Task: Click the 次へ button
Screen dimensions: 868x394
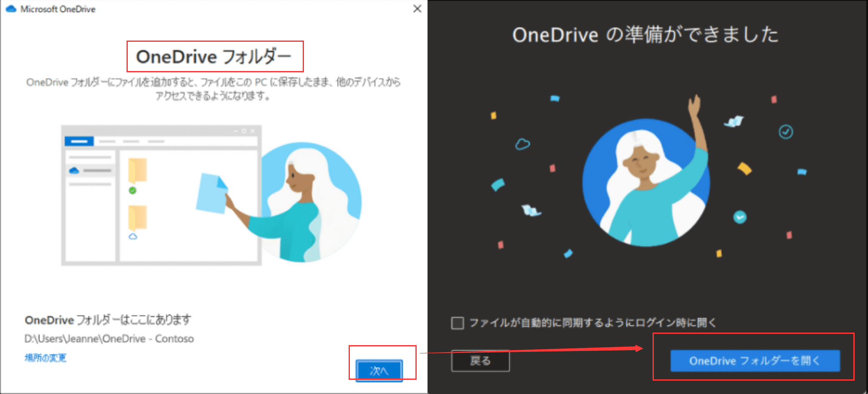Action: [380, 370]
